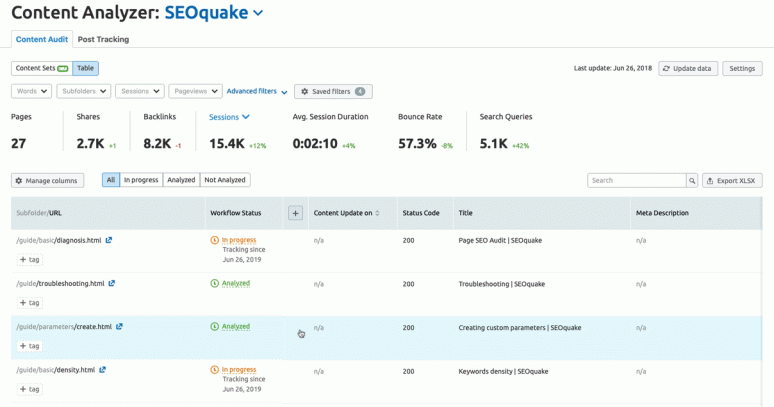
Task: Click Analyzed status of troubleshooting.html
Action: [x=236, y=284]
